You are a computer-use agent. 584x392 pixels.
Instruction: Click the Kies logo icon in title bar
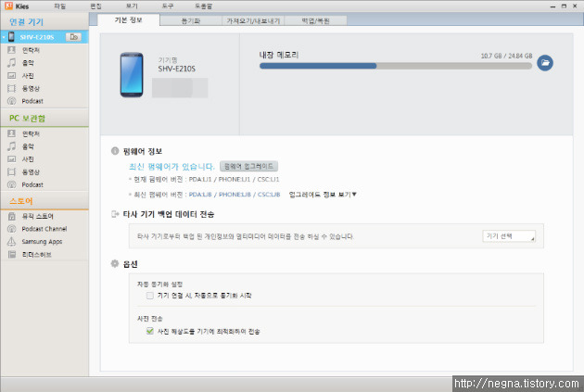point(8,6)
